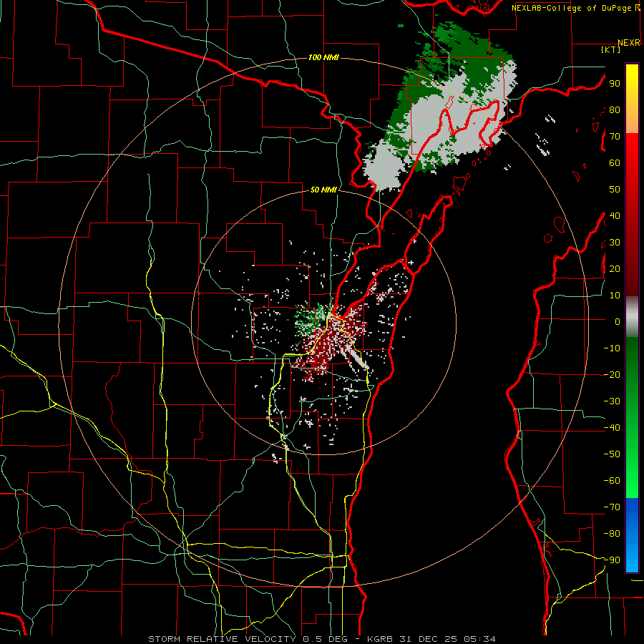Select the 80 value on velocity scale
The height and width of the screenshot is (644, 644).
pos(615,110)
